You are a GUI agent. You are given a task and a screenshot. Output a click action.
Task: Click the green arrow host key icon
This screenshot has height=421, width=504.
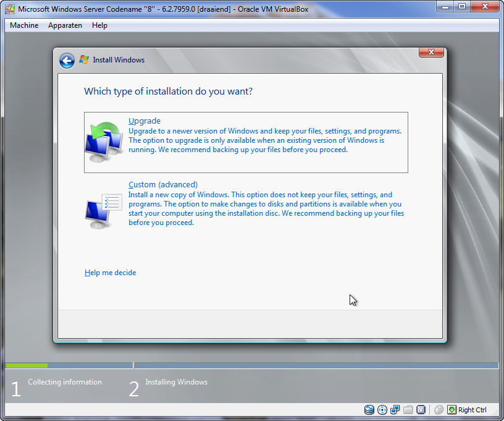(x=451, y=410)
